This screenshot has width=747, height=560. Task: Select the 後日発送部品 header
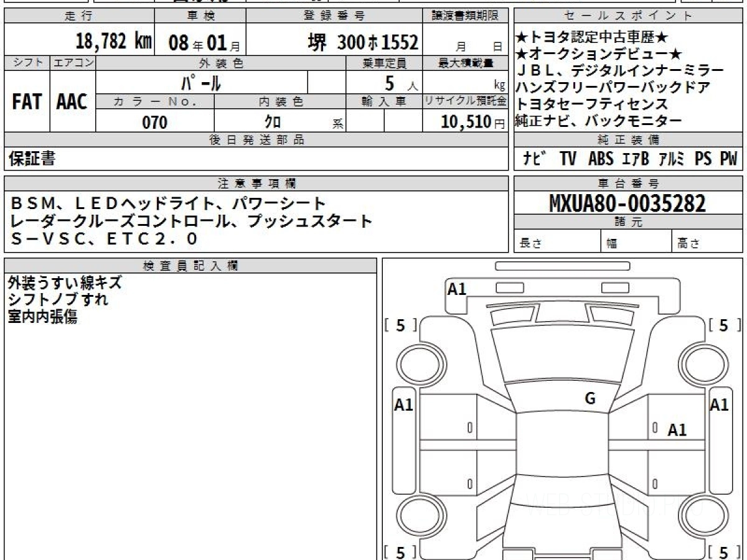(x=256, y=139)
